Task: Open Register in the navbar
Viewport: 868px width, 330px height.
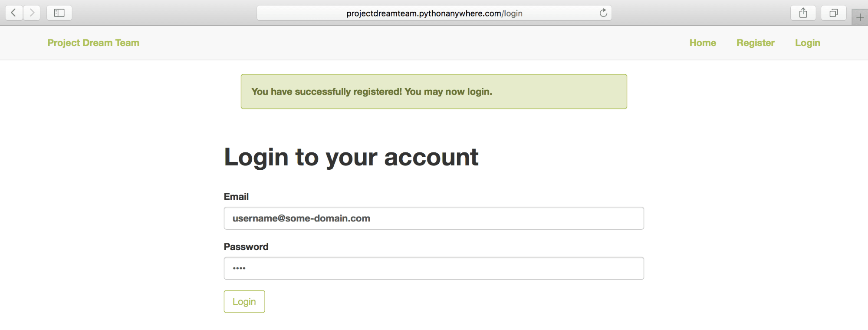Action: pos(756,43)
